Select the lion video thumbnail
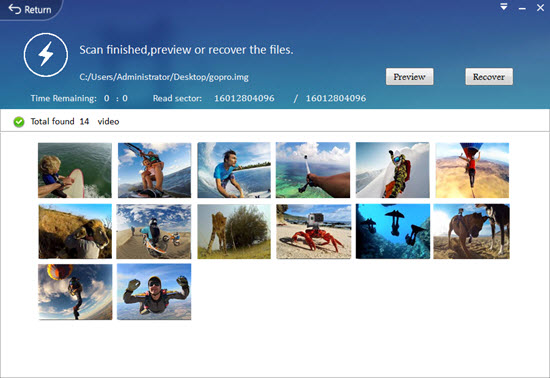 tap(75, 231)
